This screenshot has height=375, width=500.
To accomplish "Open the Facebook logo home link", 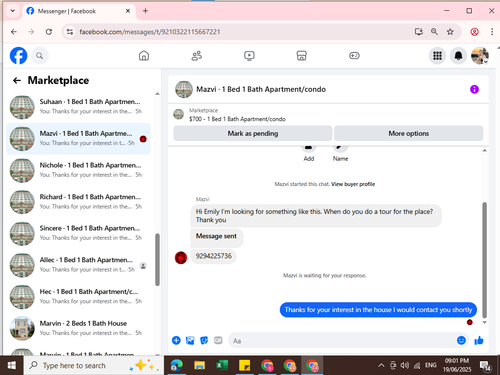I will click(x=18, y=55).
